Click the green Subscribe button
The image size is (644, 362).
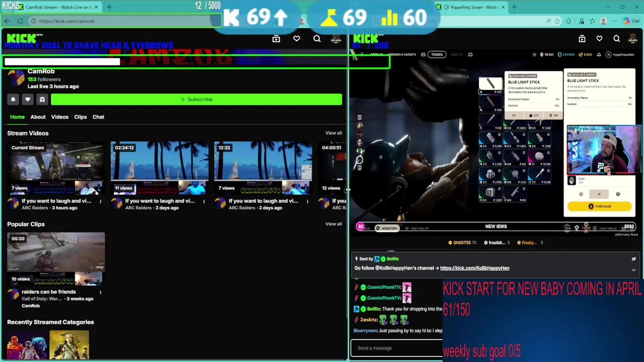pyautogui.click(x=196, y=100)
